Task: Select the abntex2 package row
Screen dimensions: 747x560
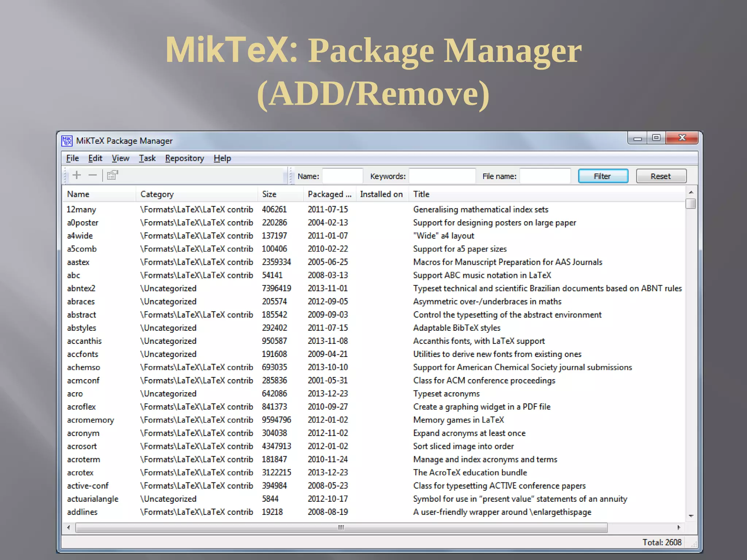Action: (x=81, y=288)
